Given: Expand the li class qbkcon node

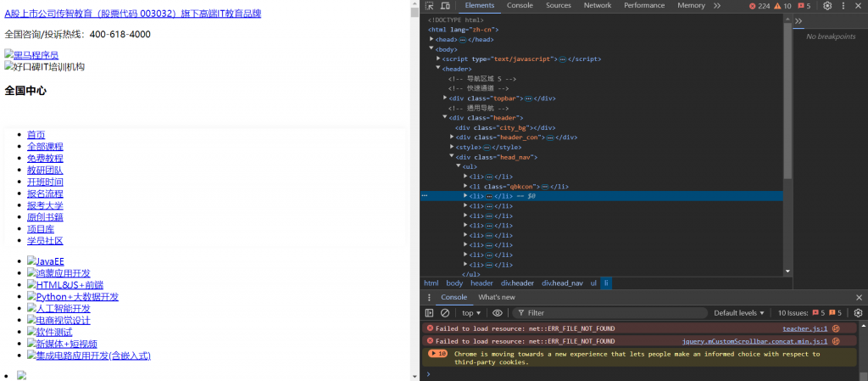Looking at the screenshot, I should (x=465, y=186).
